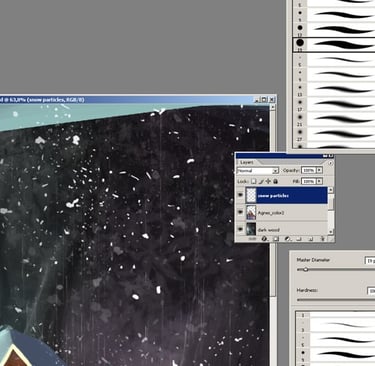The image size is (375, 366).
Task: Click the Hardness value field
Action: point(371,291)
